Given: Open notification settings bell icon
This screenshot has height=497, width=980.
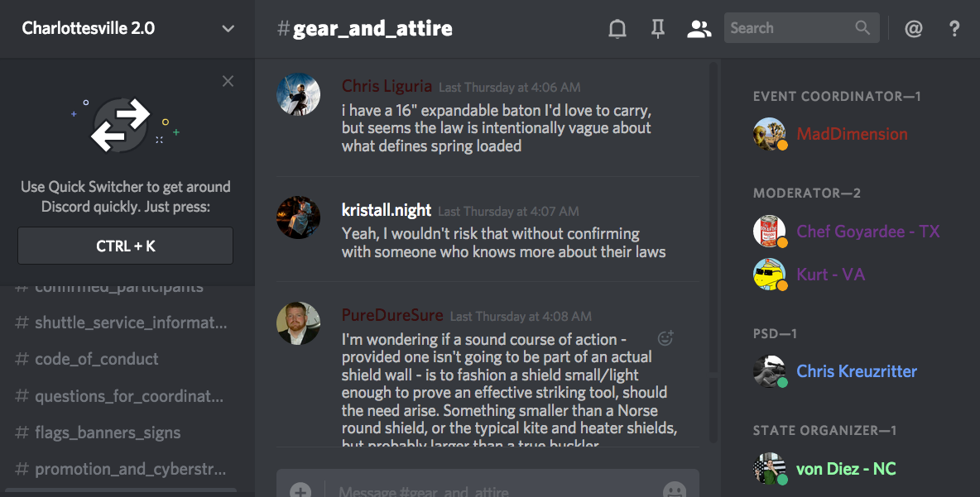Looking at the screenshot, I should pos(617,29).
